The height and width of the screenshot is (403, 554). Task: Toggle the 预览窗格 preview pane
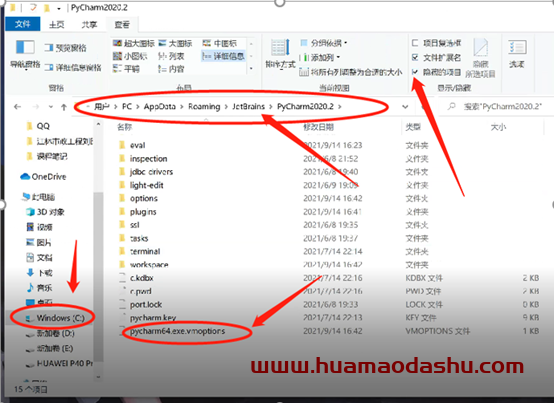point(66,48)
